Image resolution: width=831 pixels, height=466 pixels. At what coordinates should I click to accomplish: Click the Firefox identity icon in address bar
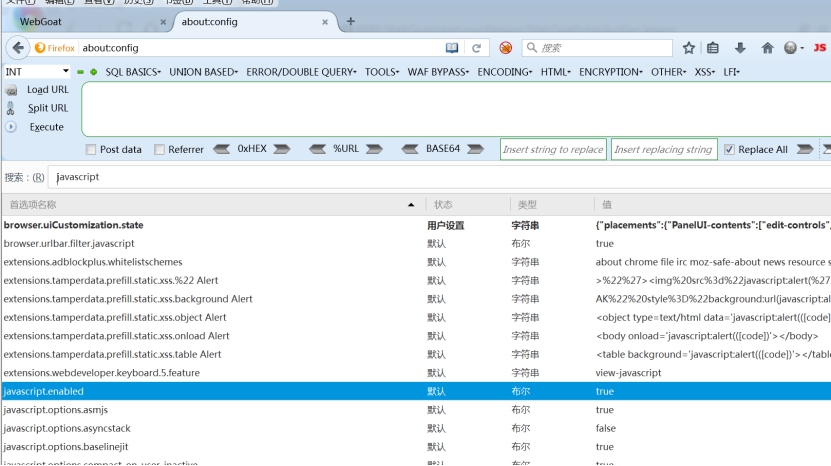tap(55, 48)
